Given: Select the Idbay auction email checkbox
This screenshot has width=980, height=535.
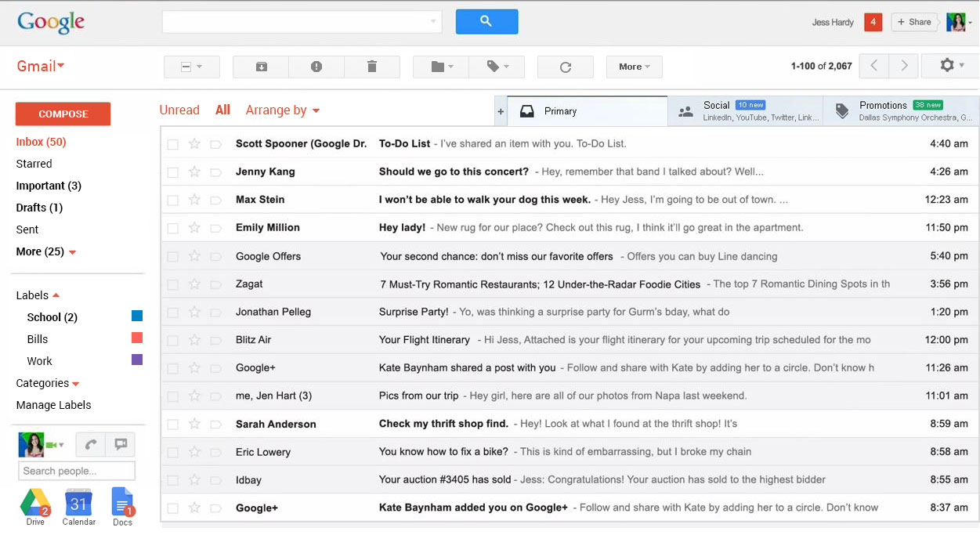Looking at the screenshot, I should click(x=172, y=480).
